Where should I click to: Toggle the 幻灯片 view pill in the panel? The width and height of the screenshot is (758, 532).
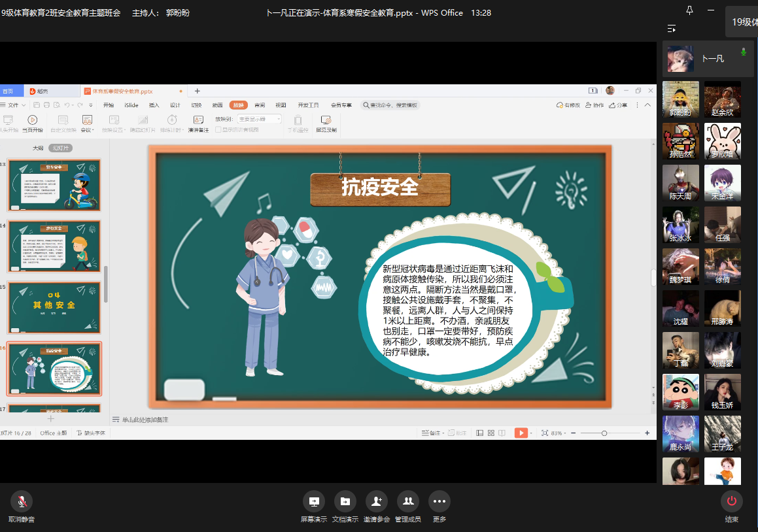[60, 148]
